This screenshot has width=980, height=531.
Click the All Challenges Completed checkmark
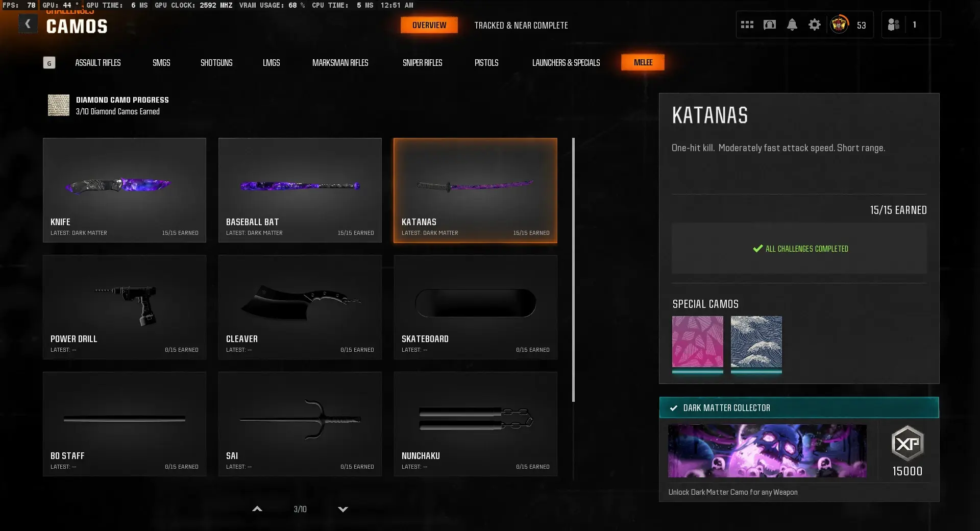(x=757, y=249)
